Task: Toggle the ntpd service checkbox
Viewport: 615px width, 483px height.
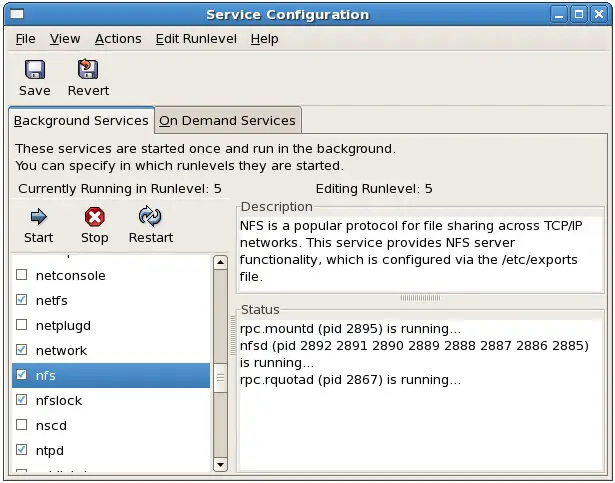Action: (x=22, y=450)
